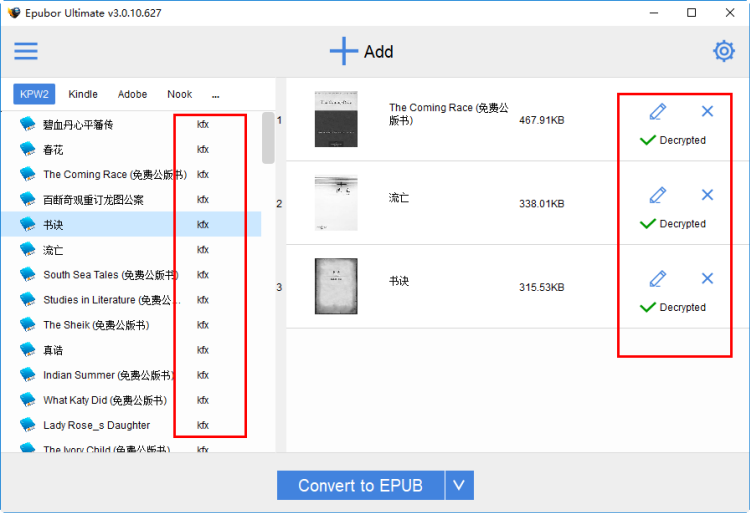Select What Katy Did (免费公版书)
750x513 pixels.
click(x=105, y=400)
